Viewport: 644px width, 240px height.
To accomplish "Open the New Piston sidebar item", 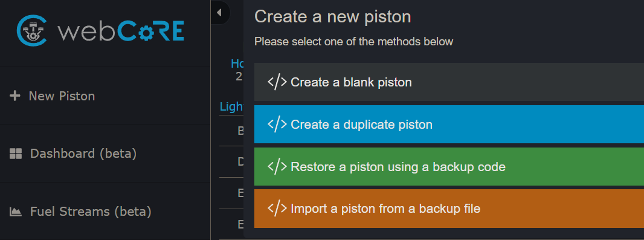I will [105, 96].
